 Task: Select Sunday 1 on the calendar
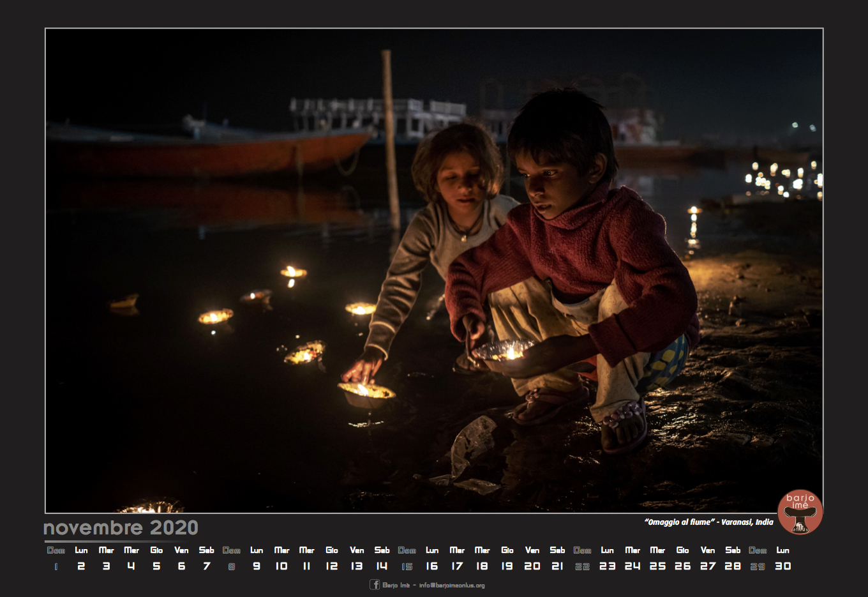(x=56, y=566)
